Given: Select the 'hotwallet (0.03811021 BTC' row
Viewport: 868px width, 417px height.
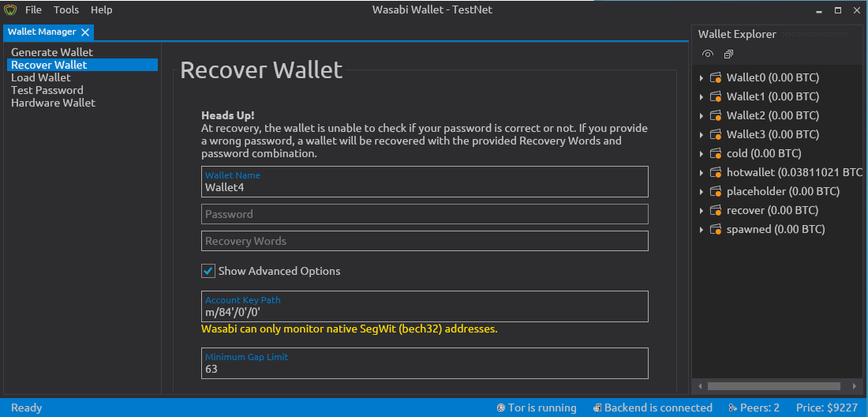Looking at the screenshot, I should point(778,172).
